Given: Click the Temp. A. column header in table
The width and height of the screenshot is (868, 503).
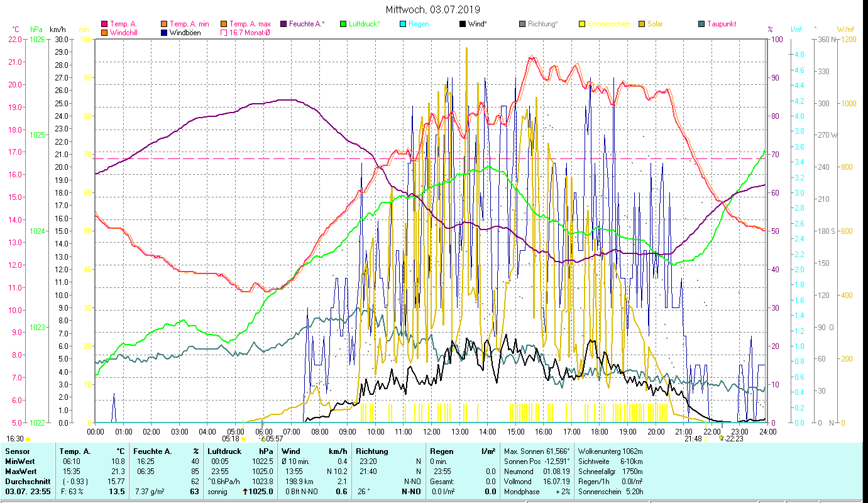Looking at the screenshot, I should click(x=75, y=451).
